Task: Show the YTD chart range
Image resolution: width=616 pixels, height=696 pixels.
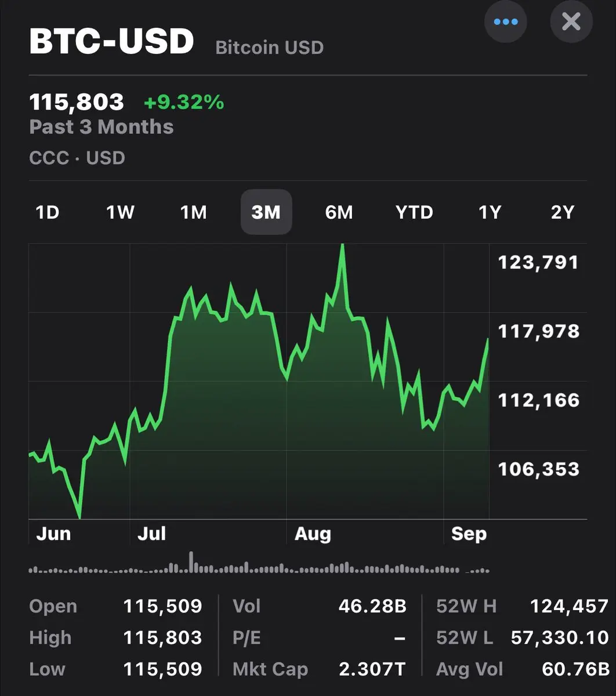Action: pyautogui.click(x=414, y=212)
